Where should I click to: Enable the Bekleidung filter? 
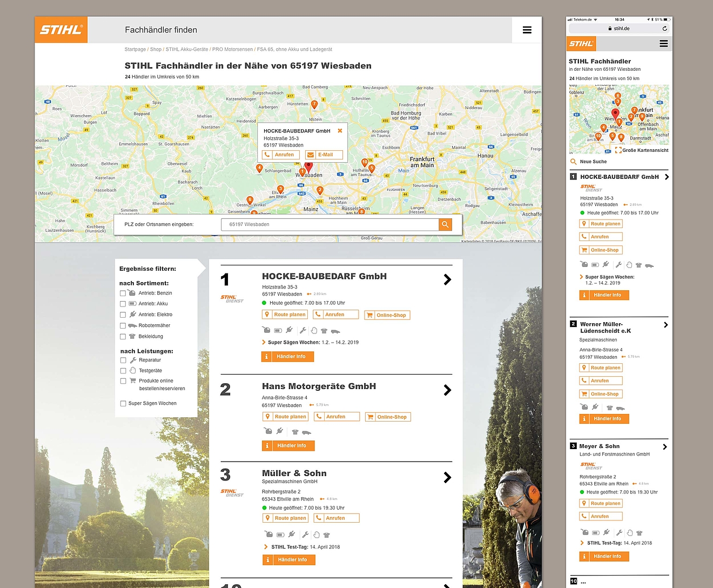click(x=123, y=337)
